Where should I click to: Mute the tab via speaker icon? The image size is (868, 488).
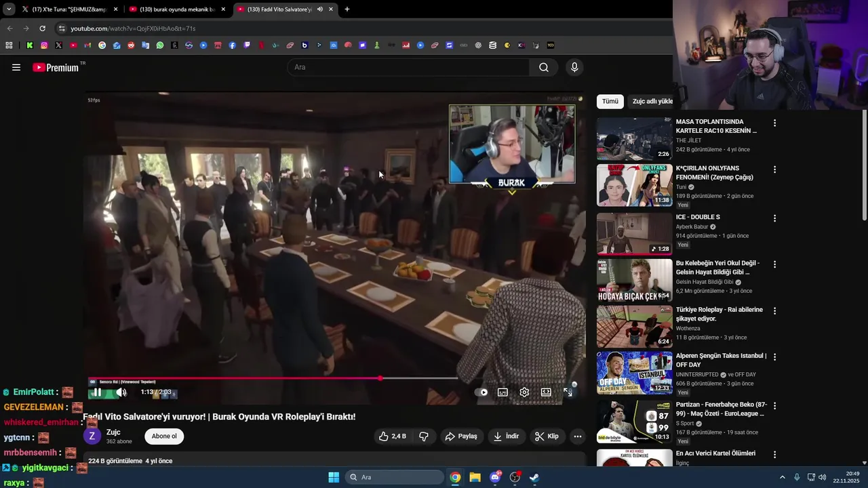pyautogui.click(x=320, y=9)
